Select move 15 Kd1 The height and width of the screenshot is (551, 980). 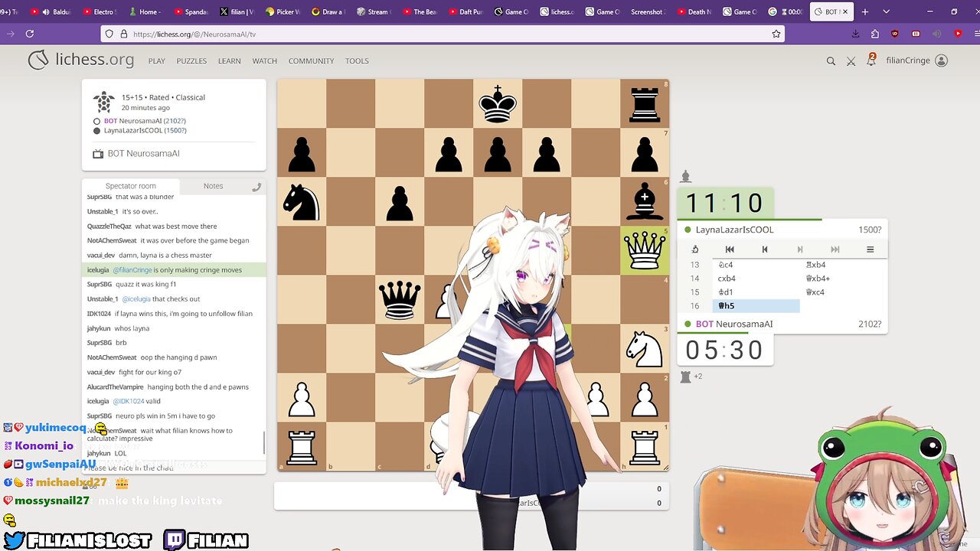(756, 292)
